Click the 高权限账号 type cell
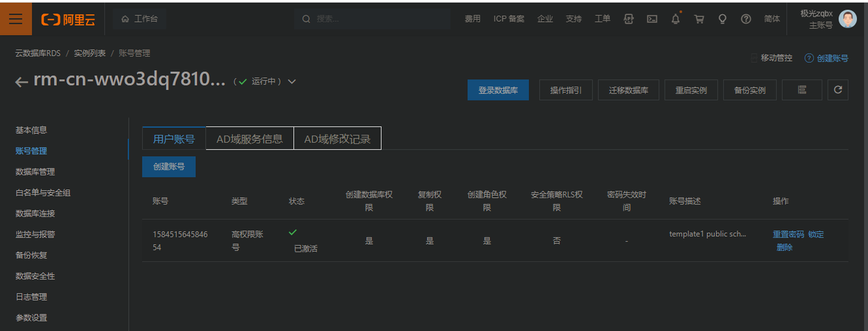The image size is (868, 331). 247,241
